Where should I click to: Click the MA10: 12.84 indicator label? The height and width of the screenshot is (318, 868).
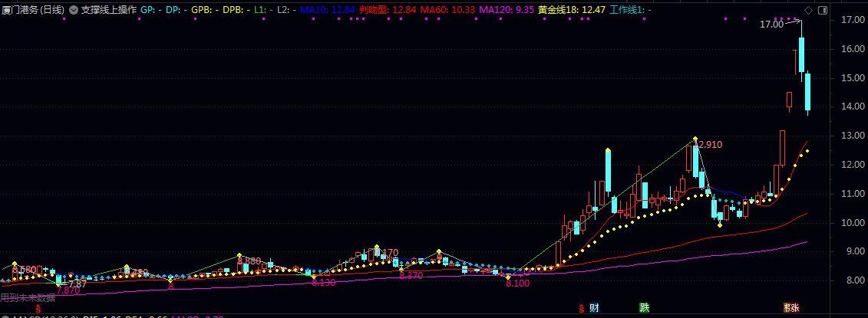coord(328,10)
